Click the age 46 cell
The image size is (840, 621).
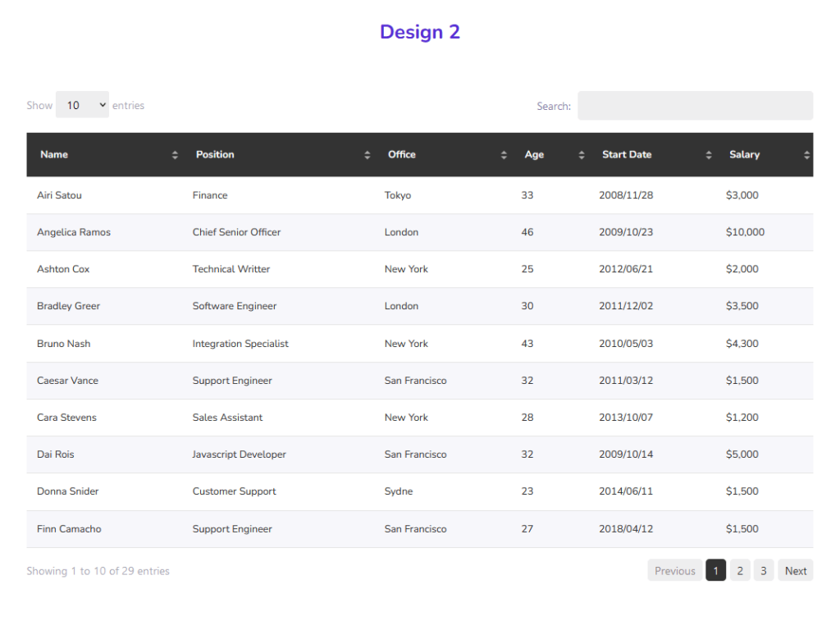(x=527, y=232)
